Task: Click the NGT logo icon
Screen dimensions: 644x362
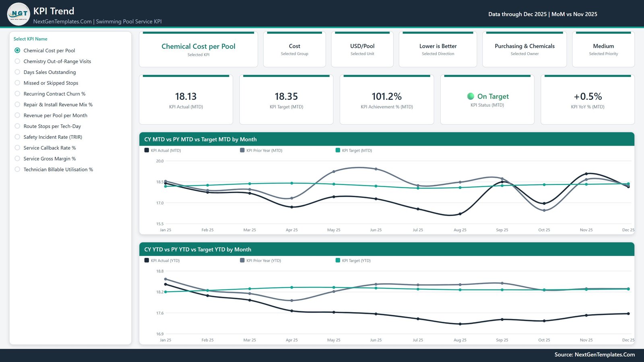Action: tap(19, 14)
